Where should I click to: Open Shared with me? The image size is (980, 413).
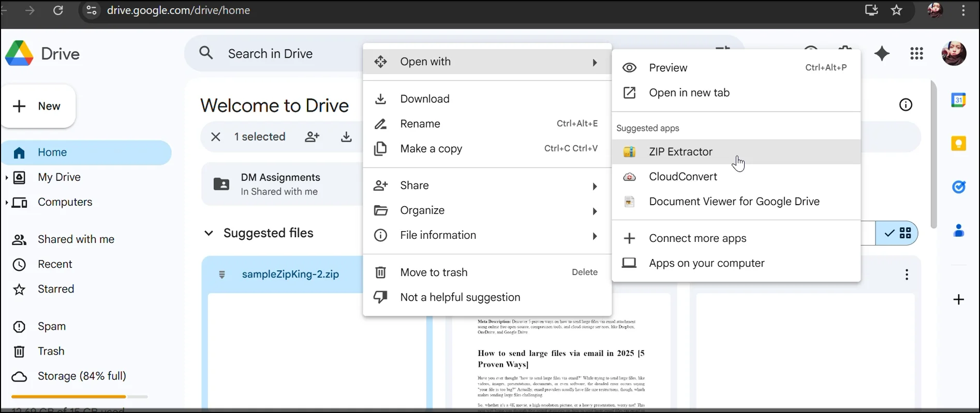click(76, 239)
